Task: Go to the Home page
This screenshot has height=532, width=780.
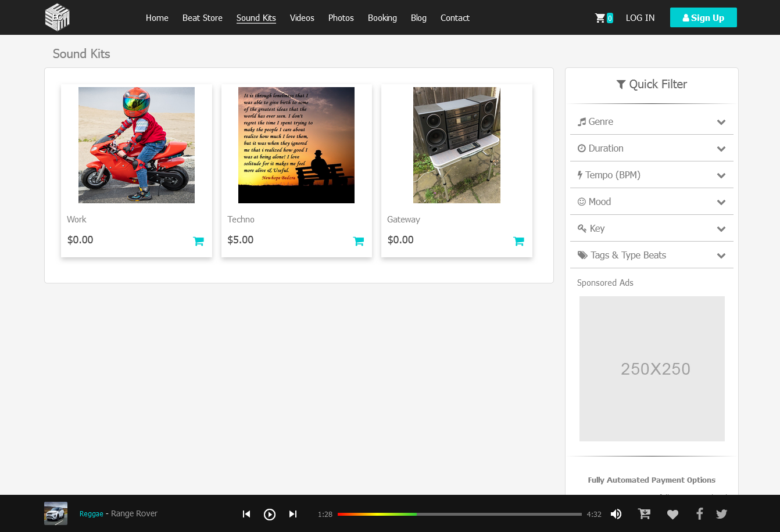Action: pos(157,18)
